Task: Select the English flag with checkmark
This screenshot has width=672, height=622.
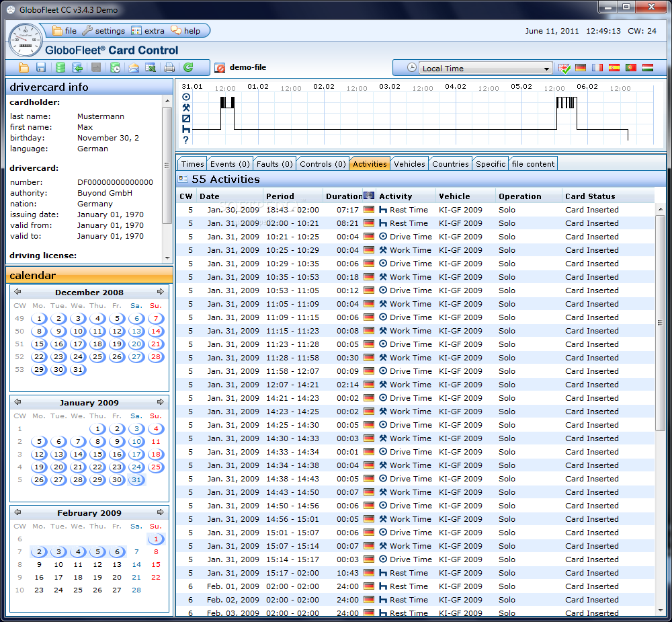Action: [564, 68]
